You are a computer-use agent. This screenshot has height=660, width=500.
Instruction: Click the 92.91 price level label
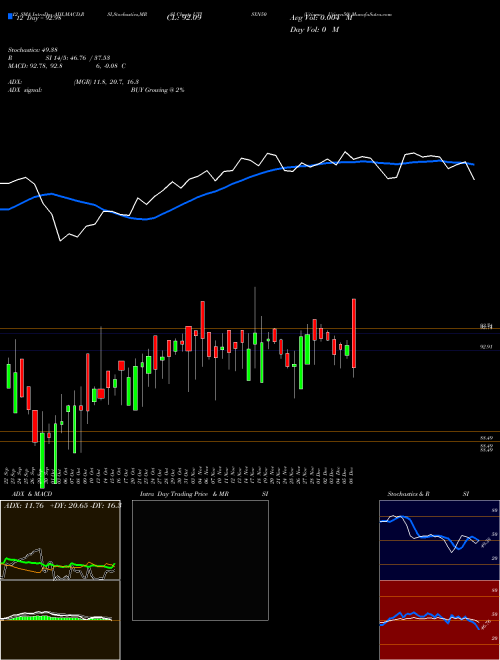[x=486, y=346]
